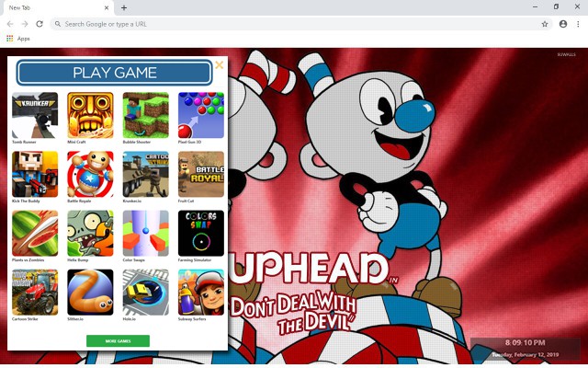Open the Krunker sniper game thumbnail

click(35, 115)
